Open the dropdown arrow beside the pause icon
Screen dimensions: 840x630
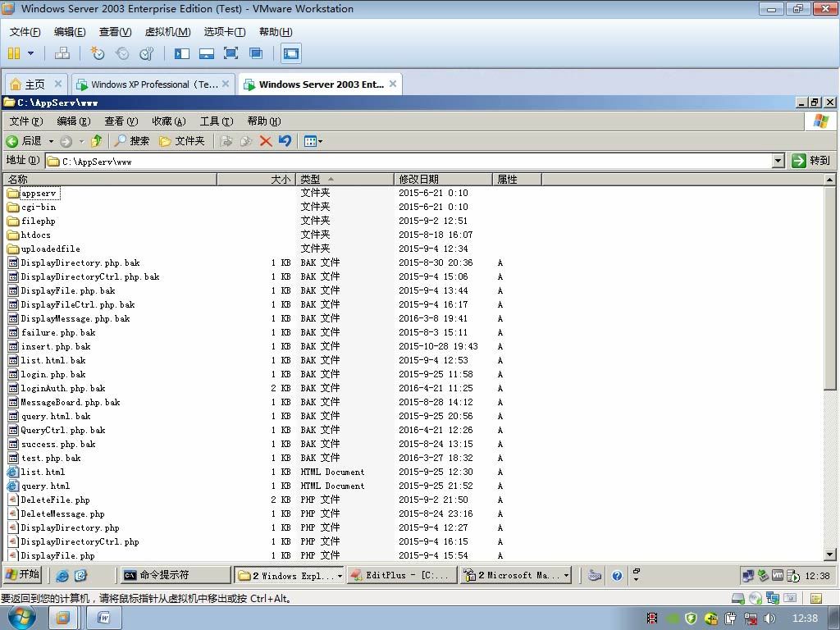pyautogui.click(x=30, y=53)
